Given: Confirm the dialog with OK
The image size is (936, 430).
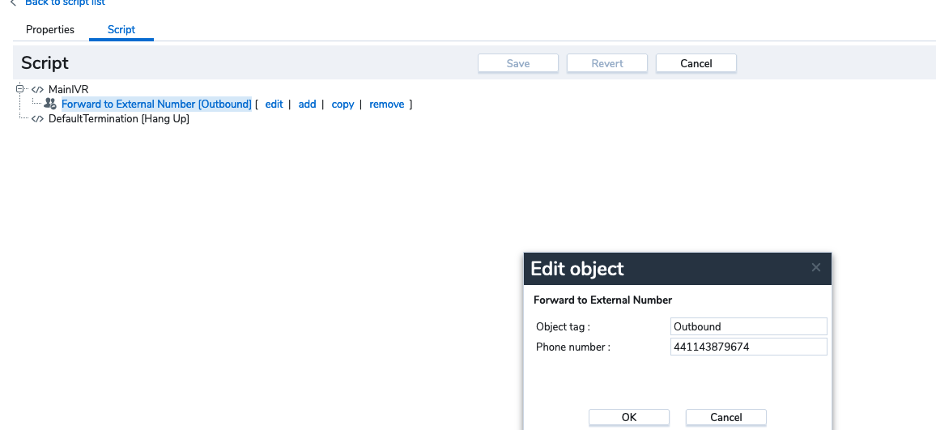Looking at the screenshot, I should (x=629, y=417).
